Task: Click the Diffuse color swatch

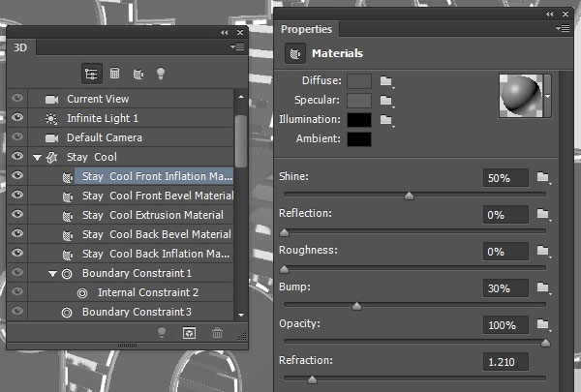Action: [359, 81]
